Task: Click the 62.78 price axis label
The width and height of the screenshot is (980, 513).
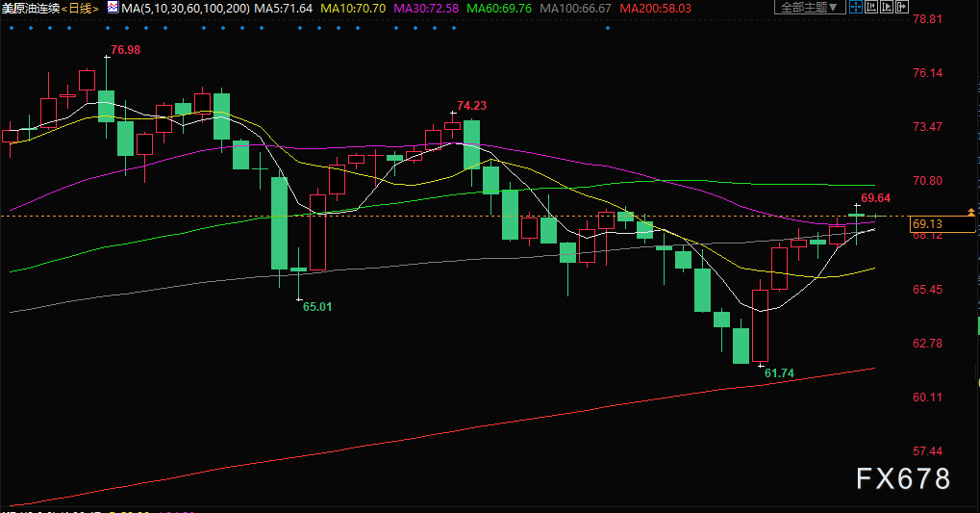Action: click(927, 343)
